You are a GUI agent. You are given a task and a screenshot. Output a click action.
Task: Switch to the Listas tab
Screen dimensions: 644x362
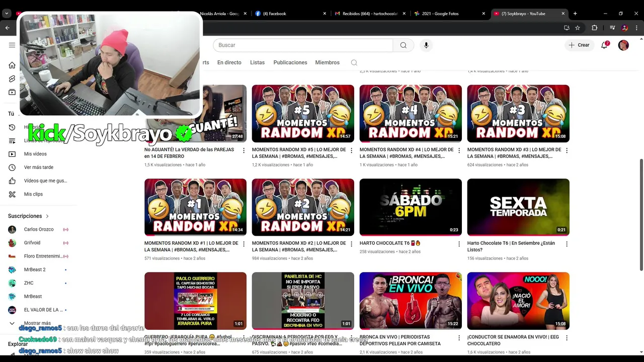click(257, 62)
